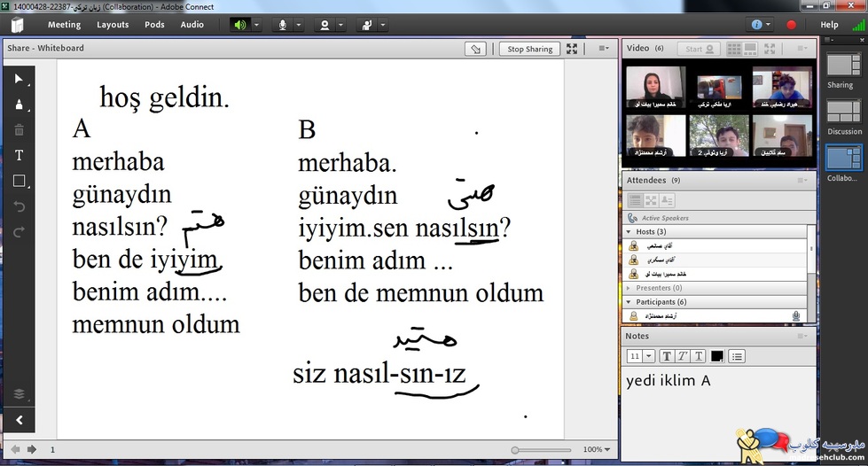Switch Video pod to filmstrip view

(x=750, y=50)
